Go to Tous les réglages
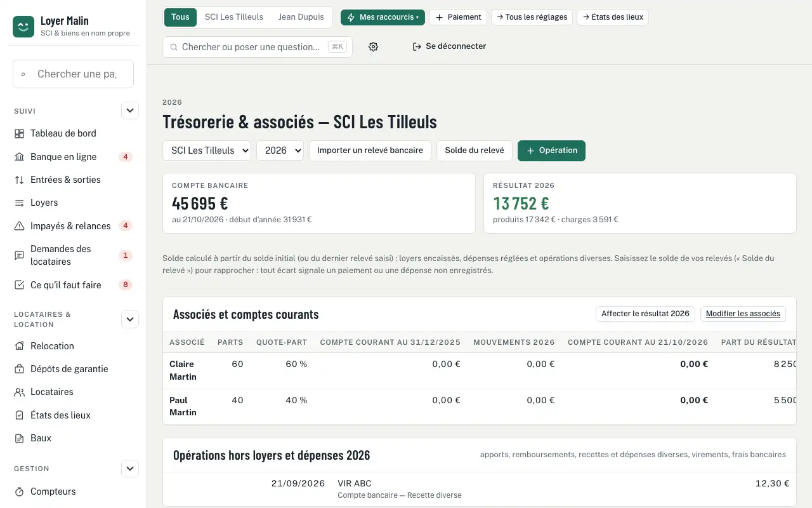812x508 pixels. tap(532, 17)
